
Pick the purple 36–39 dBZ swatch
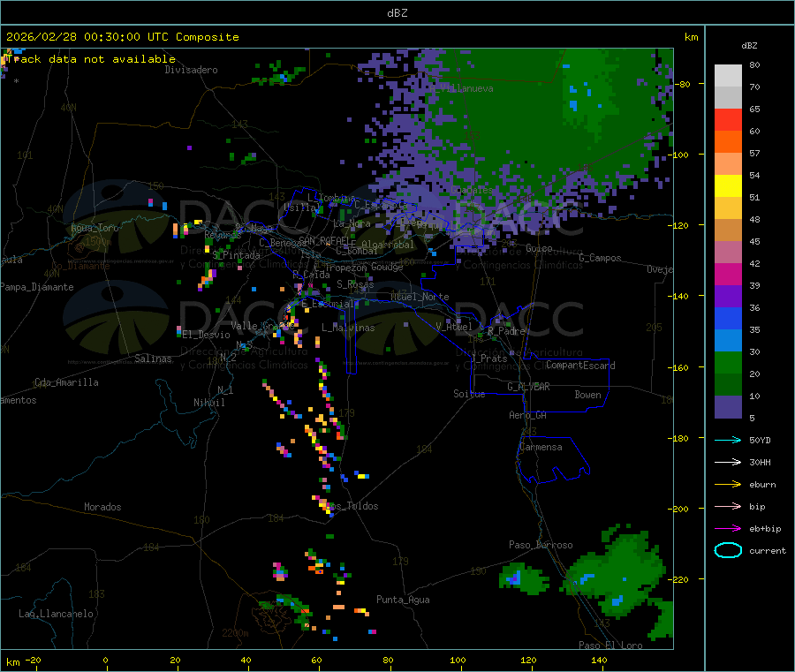tap(728, 297)
